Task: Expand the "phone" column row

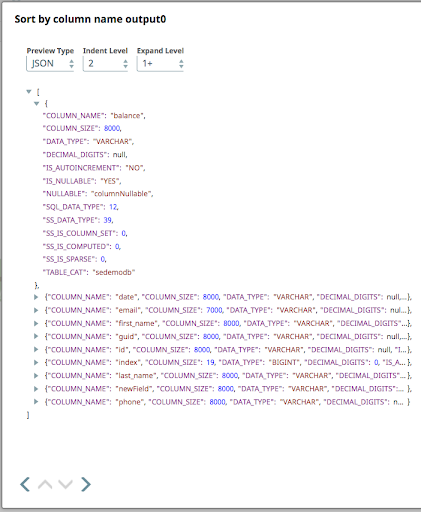Action: pos(36,402)
